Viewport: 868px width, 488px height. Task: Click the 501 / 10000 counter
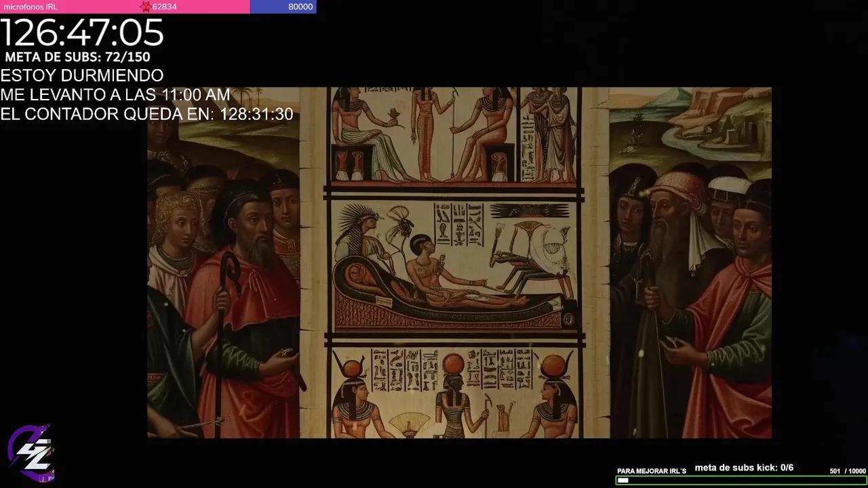click(x=848, y=471)
